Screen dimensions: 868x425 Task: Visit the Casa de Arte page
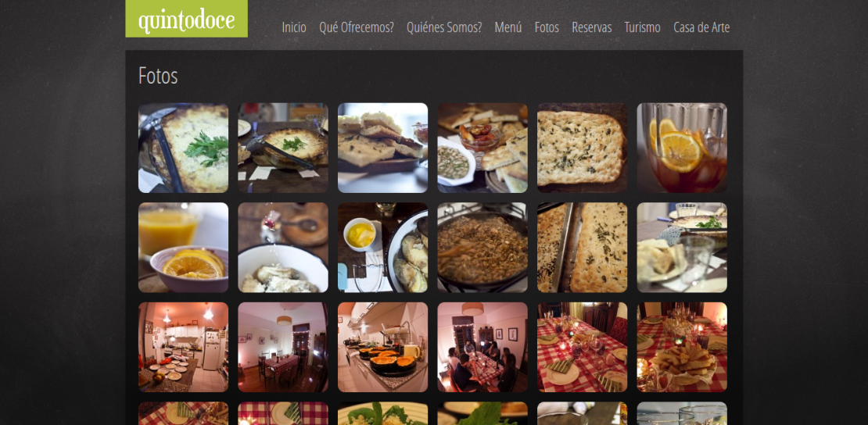click(701, 27)
